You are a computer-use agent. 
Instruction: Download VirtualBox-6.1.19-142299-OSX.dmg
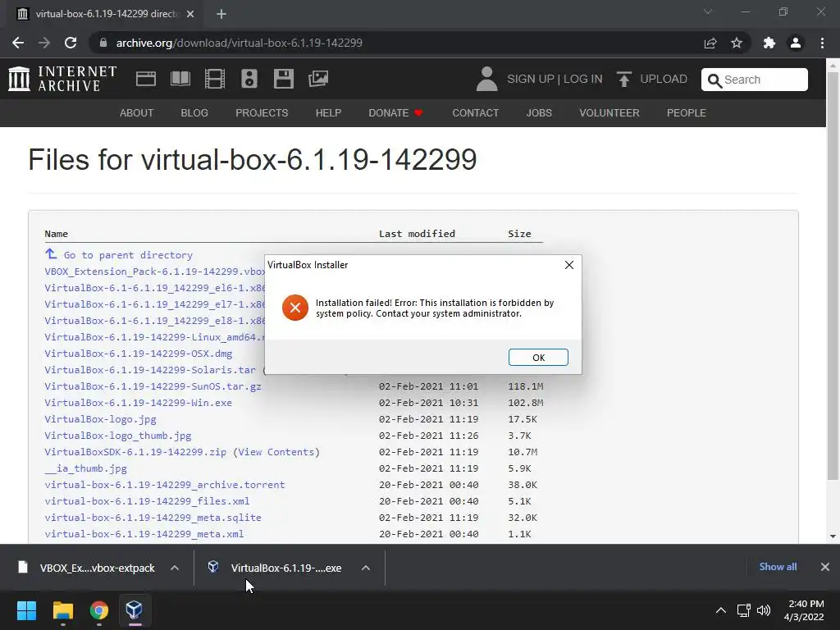[x=138, y=354]
